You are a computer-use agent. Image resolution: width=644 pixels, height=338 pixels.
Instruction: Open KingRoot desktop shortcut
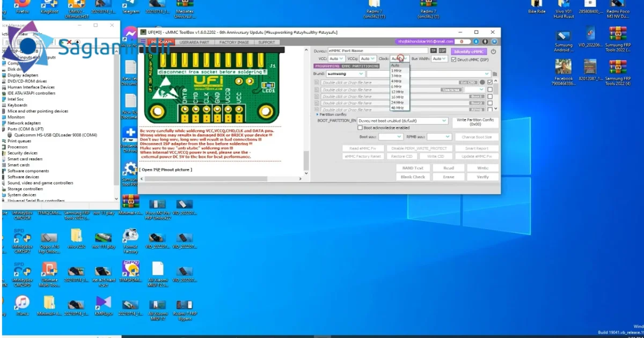click(x=49, y=7)
